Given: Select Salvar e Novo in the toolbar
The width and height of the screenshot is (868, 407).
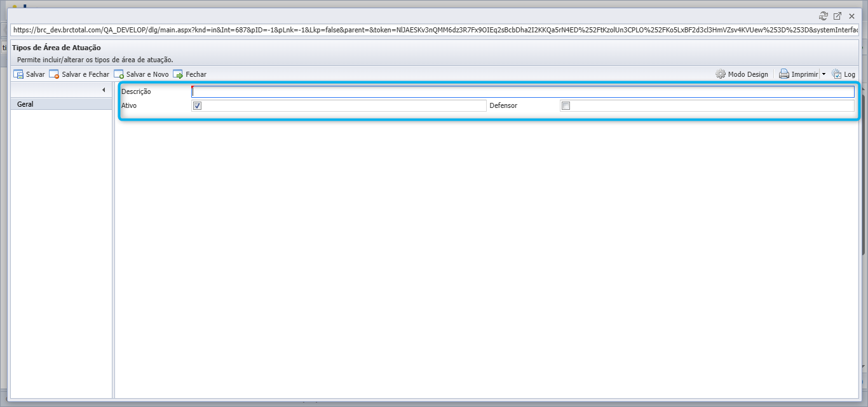Looking at the screenshot, I should point(141,74).
